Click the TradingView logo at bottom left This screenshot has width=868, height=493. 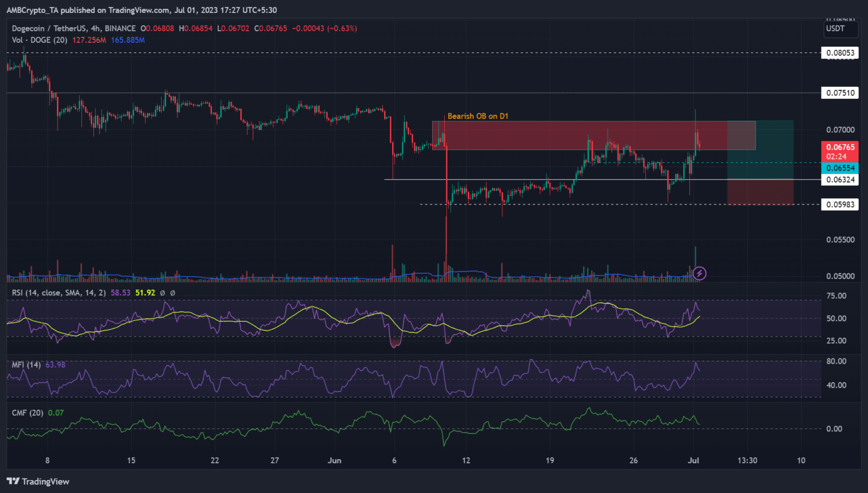click(x=38, y=481)
